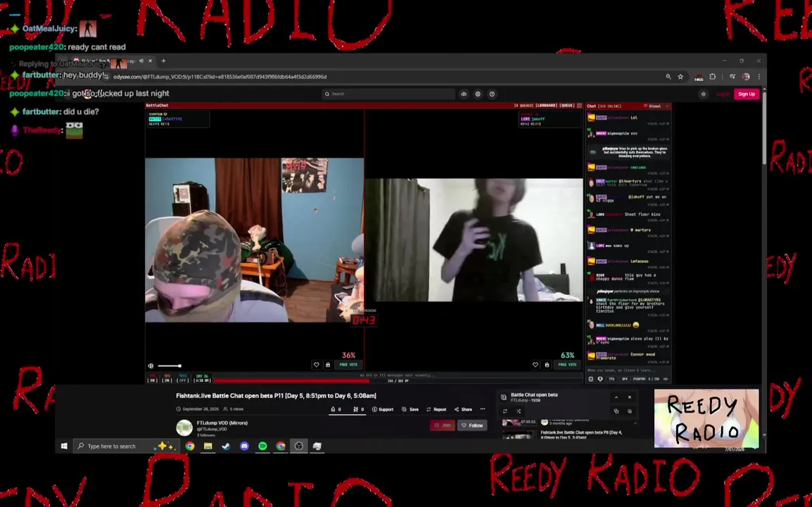812x507 pixels.
Task: Open File Explorer from the taskbar
Action: pos(208,446)
